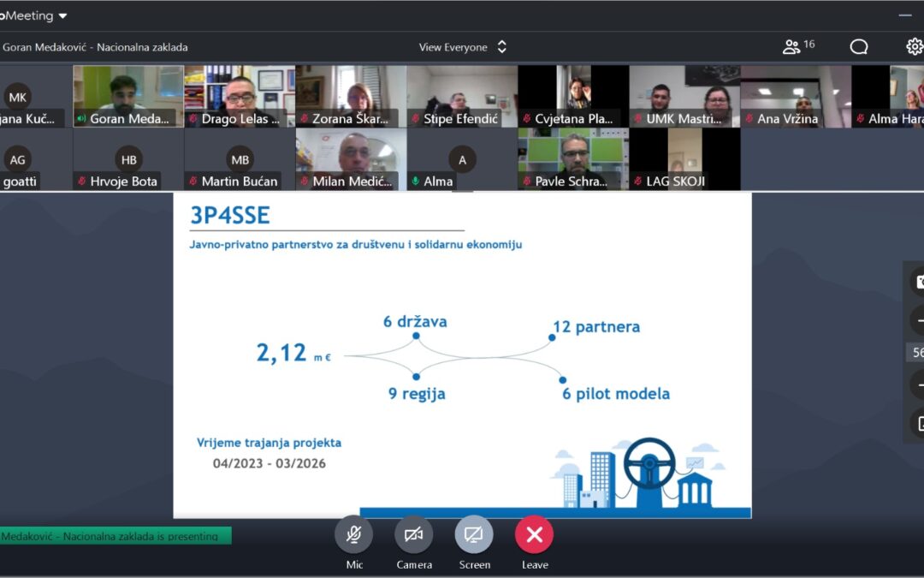The height and width of the screenshot is (578, 924).
Task: Open the View Everyone layout selector
Action: click(x=462, y=47)
